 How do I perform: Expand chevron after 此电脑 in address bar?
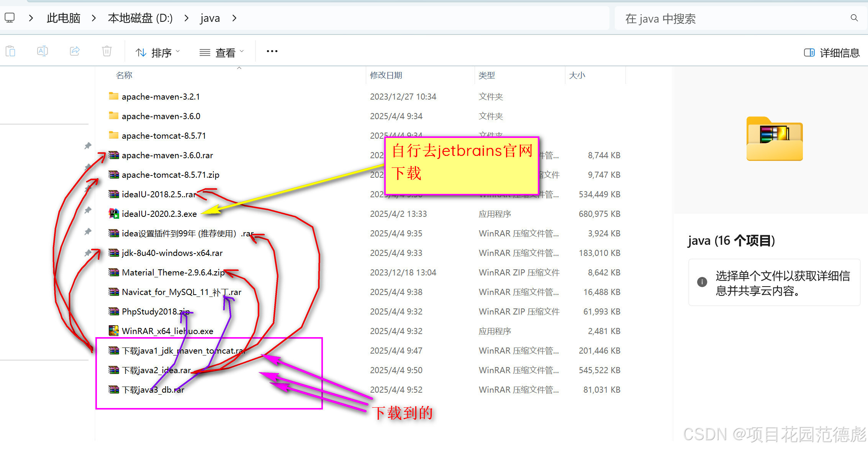click(x=94, y=18)
